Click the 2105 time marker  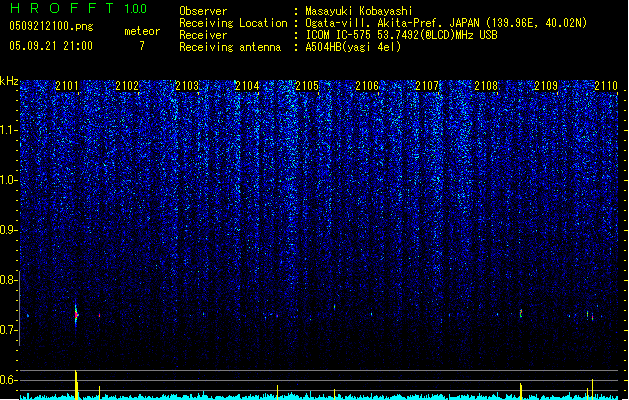tap(307, 86)
